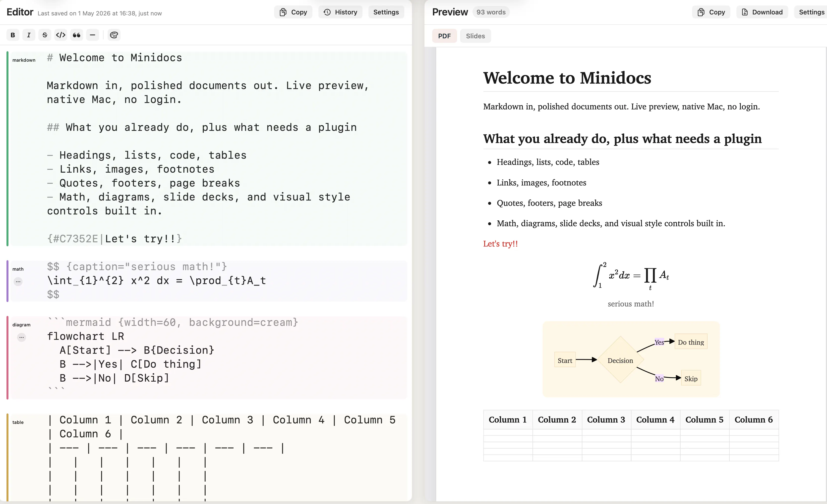Click 'Math, diagrams, slide decks' preview bullet
Screen dimensions: 827x504
click(x=611, y=224)
